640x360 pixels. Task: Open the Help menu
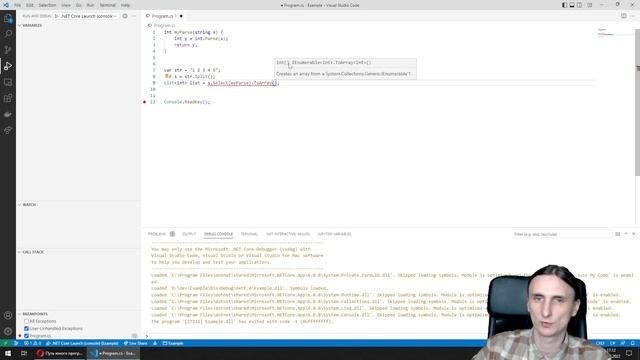[x=125, y=5]
